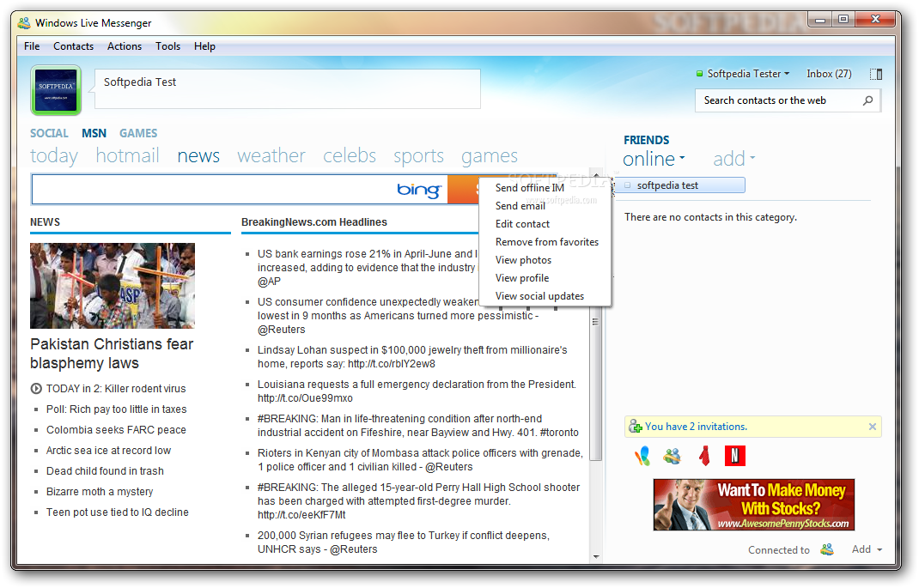Open Colombia seeks FARC peace story
This screenshot has height=588, width=919.
click(x=116, y=429)
